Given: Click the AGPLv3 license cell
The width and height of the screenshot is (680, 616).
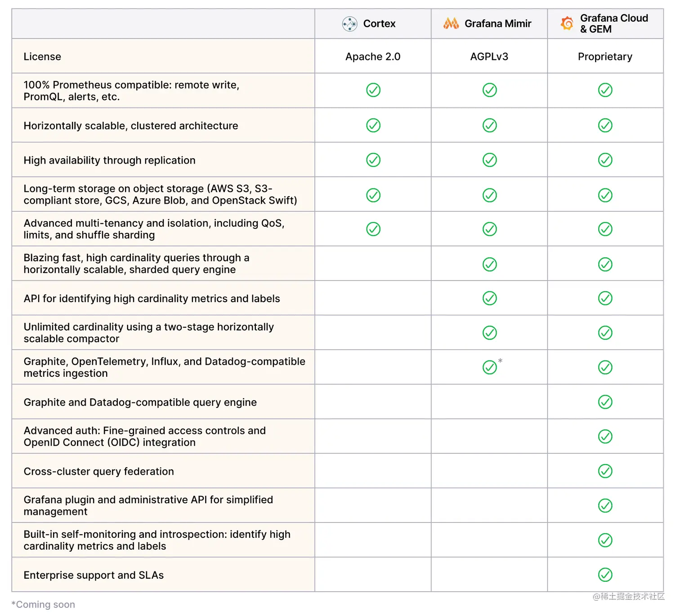Looking at the screenshot, I should pos(489,57).
